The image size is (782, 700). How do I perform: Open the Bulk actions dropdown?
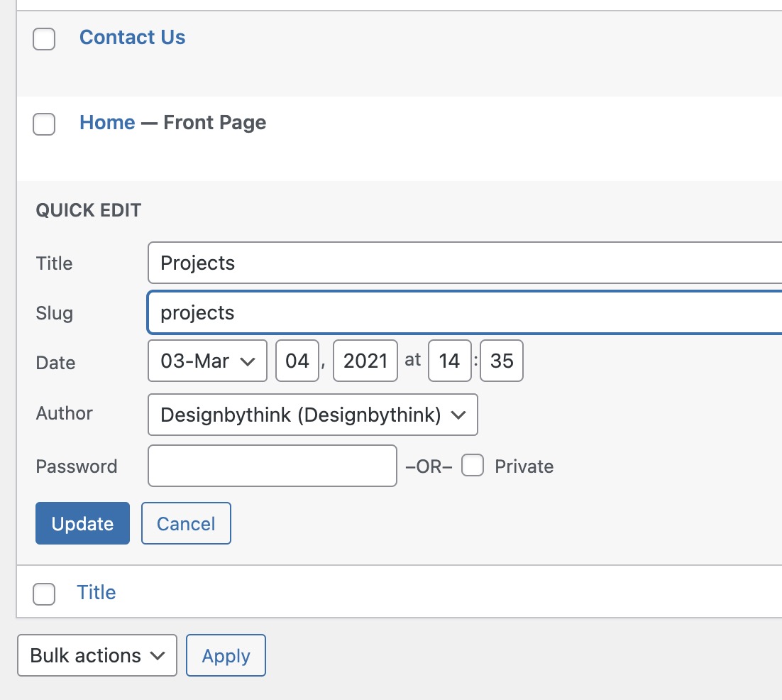pyautogui.click(x=97, y=655)
